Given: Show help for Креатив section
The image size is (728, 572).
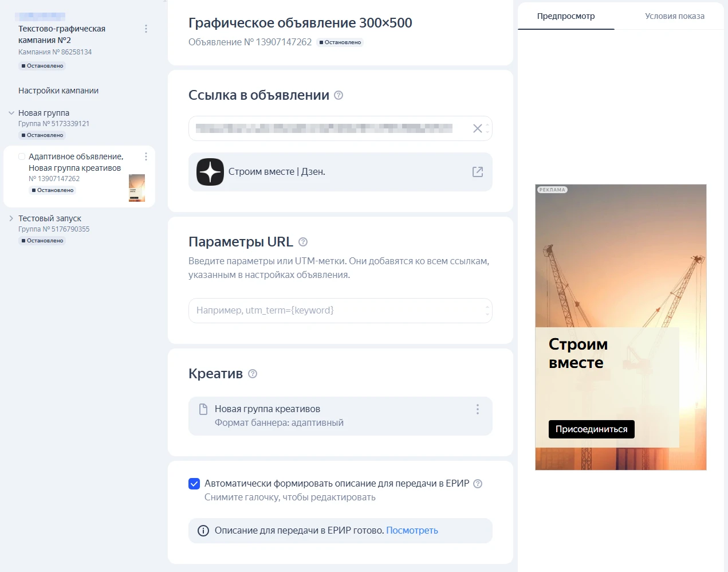Looking at the screenshot, I should pyautogui.click(x=253, y=374).
